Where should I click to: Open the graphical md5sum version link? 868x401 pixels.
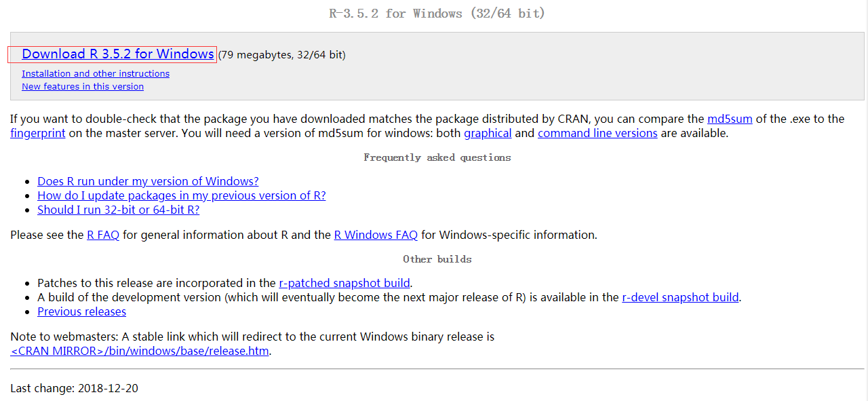[x=488, y=133]
